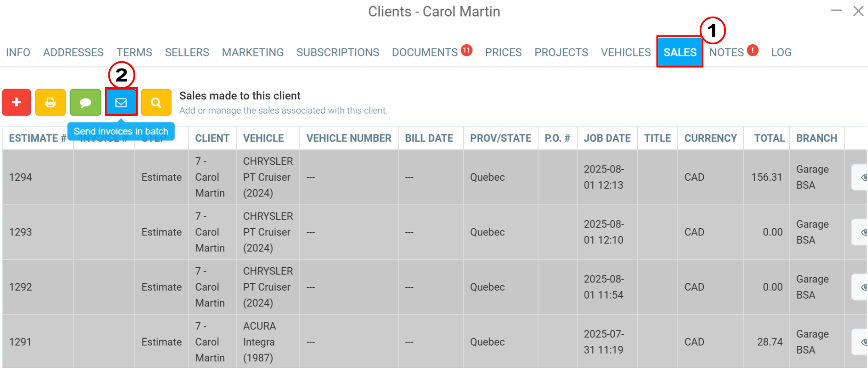
Task: Click the red add sale plus button
Action: tap(17, 102)
